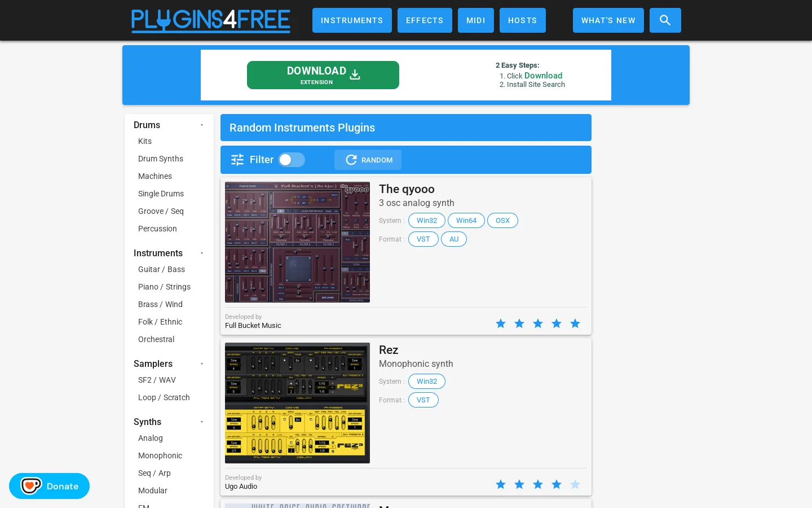The image size is (812, 508).
Task: Open the Instruments menu
Action: pyautogui.click(x=352, y=20)
